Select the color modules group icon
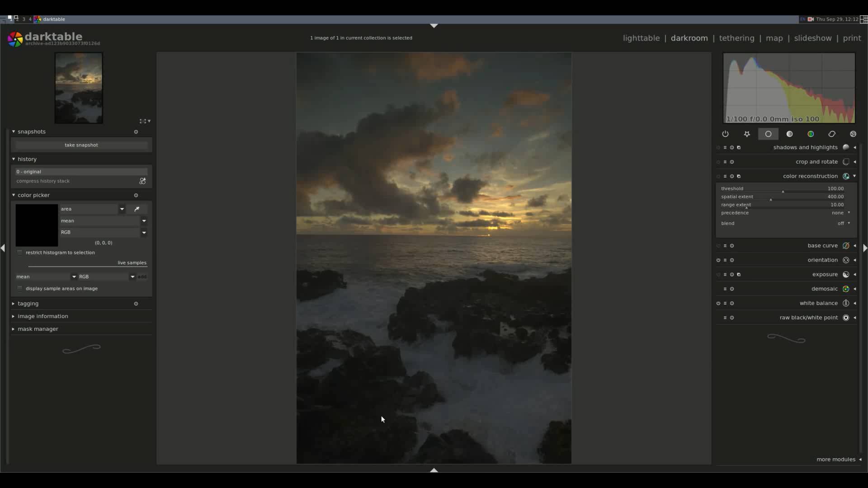Screen dimensions: 868x488 pos(811,134)
